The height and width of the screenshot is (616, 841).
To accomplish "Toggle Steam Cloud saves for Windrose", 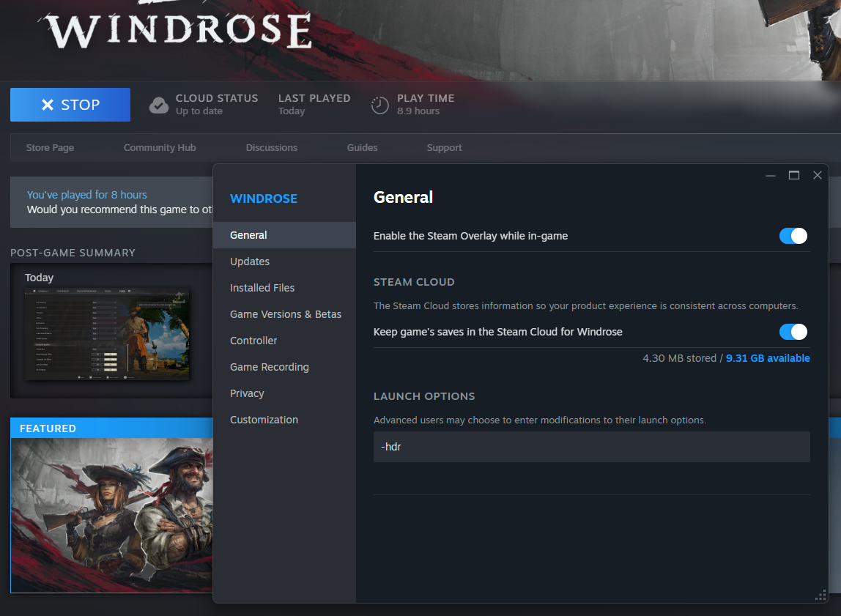I will tap(793, 332).
